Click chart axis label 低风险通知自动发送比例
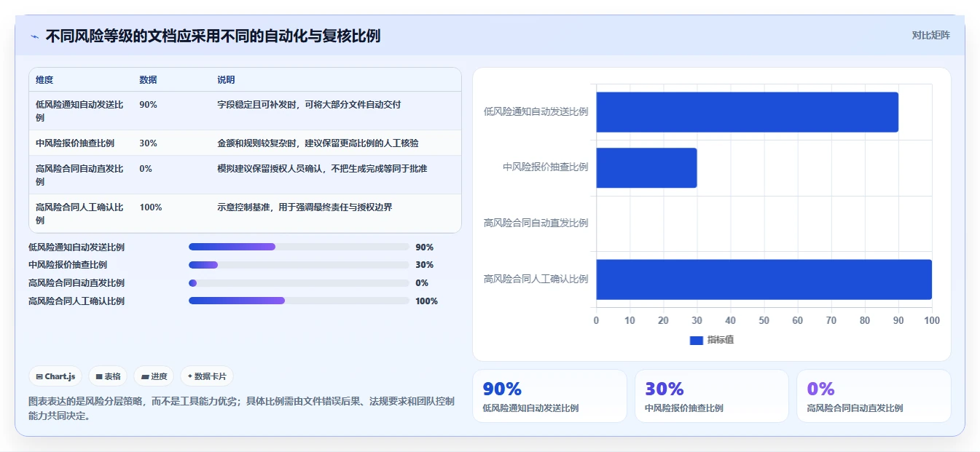 point(536,111)
